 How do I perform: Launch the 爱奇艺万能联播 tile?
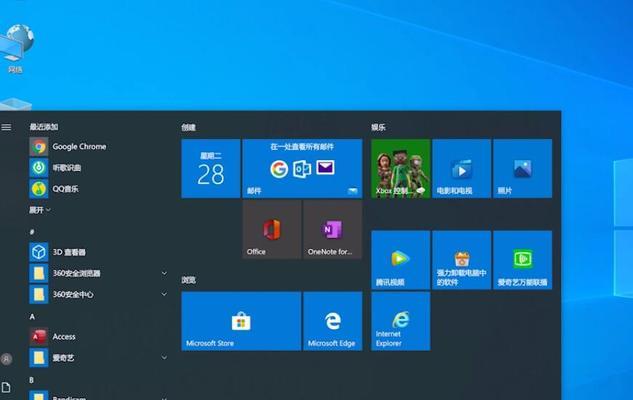[x=522, y=260]
